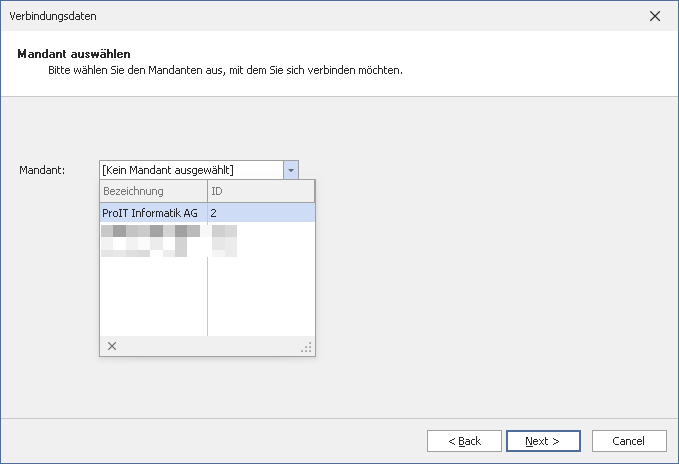679x464 pixels.
Task: Click the 'Mandant auswählen' heading
Action: (x=75, y=53)
